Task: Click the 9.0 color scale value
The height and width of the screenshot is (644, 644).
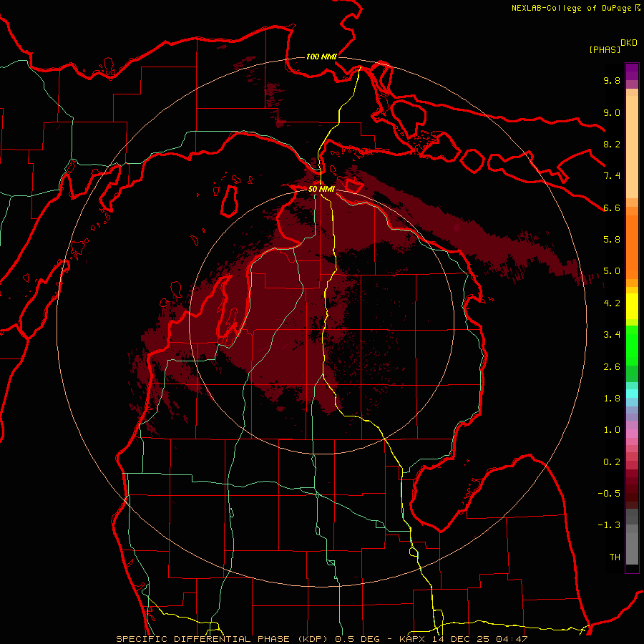Action: [612, 112]
